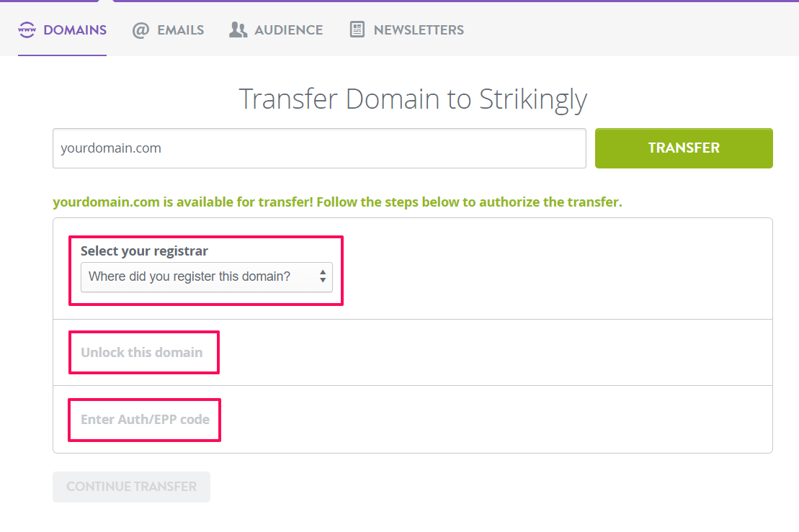The height and width of the screenshot is (532, 799).
Task: Expand the Enter Auth/EPP code step
Action: click(x=146, y=420)
